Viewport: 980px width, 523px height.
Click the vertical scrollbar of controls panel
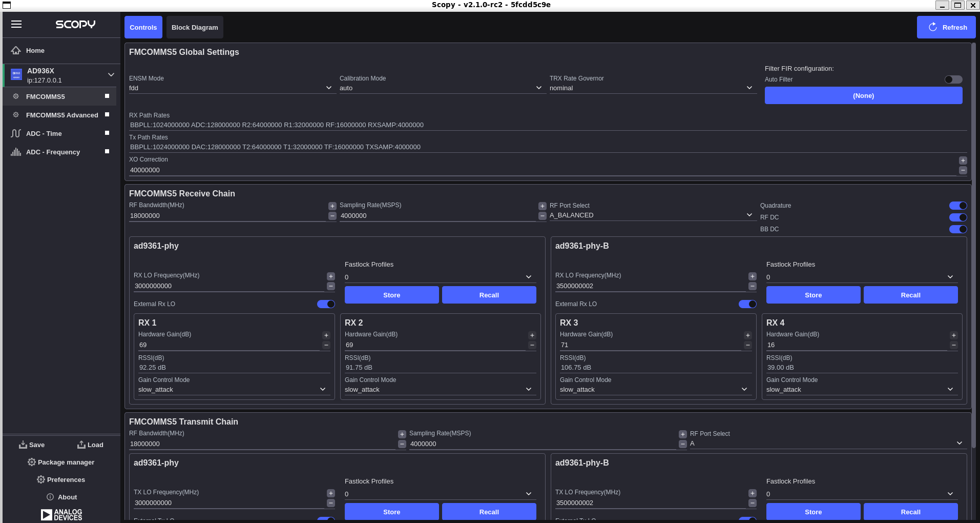pos(974,246)
